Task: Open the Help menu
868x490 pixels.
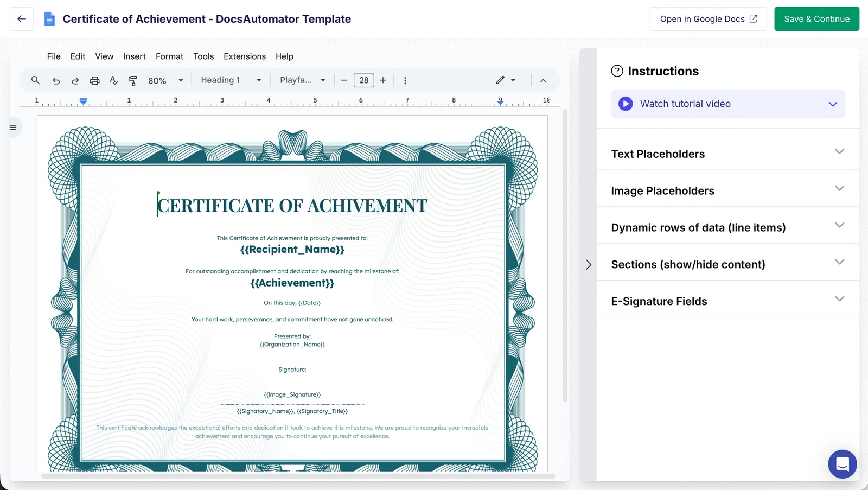Action: tap(284, 56)
